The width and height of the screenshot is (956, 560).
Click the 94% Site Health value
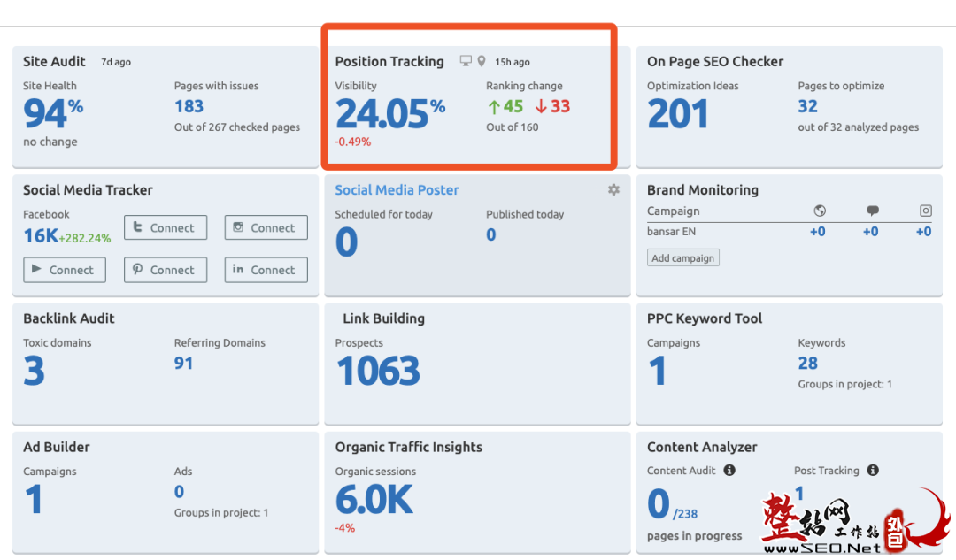(x=53, y=113)
